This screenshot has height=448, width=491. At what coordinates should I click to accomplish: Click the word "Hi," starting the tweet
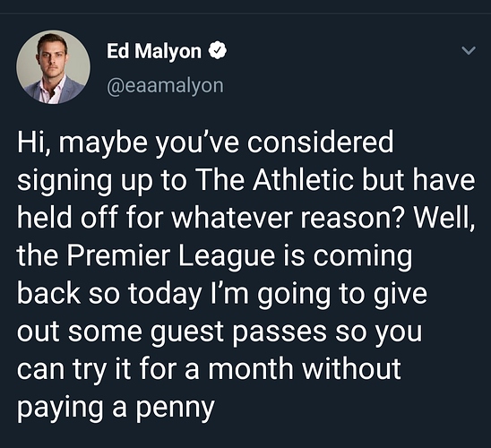pyautogui.click(x=34, y=142)
